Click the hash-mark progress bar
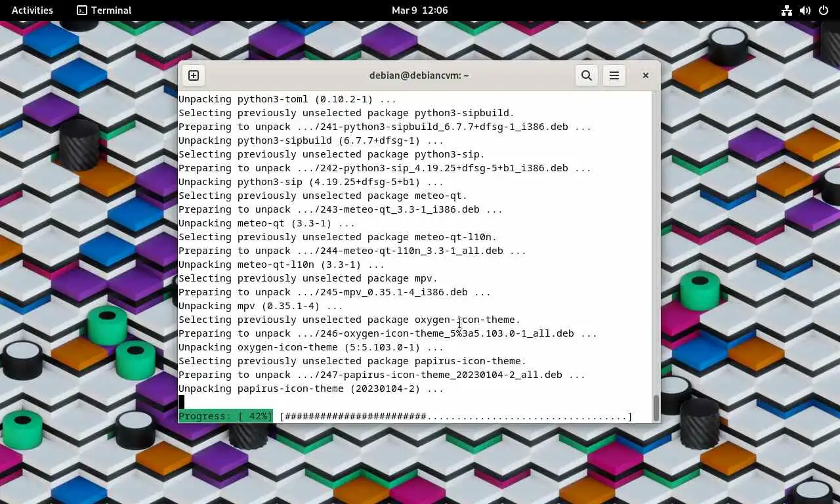840x504 pixels. click(x=456, y=417)
